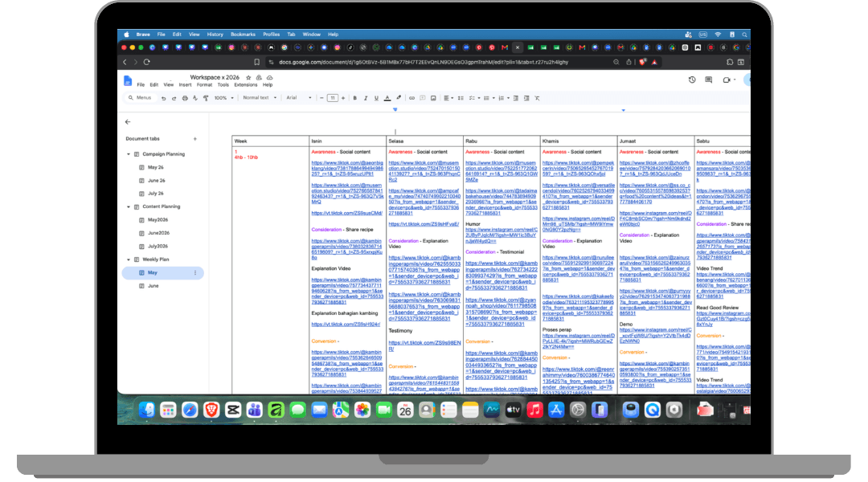Add a new document tab with plus

click(194, 139)
